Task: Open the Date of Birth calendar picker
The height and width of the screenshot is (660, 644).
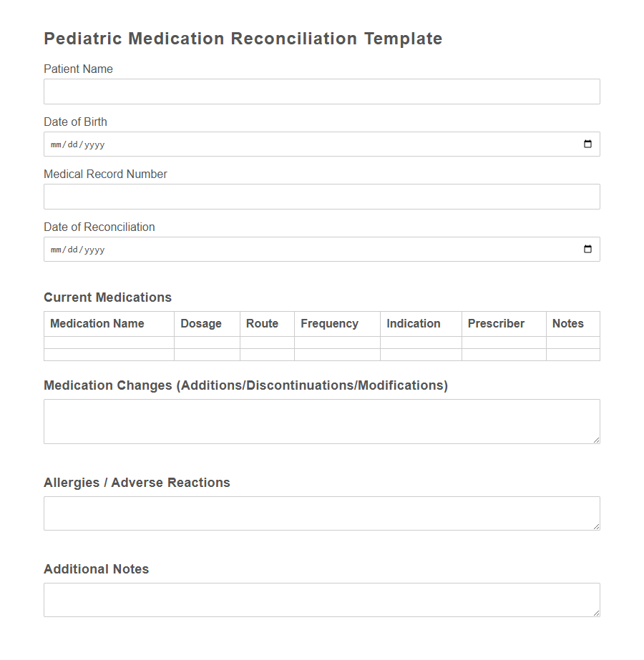Action: click(587, 144)
